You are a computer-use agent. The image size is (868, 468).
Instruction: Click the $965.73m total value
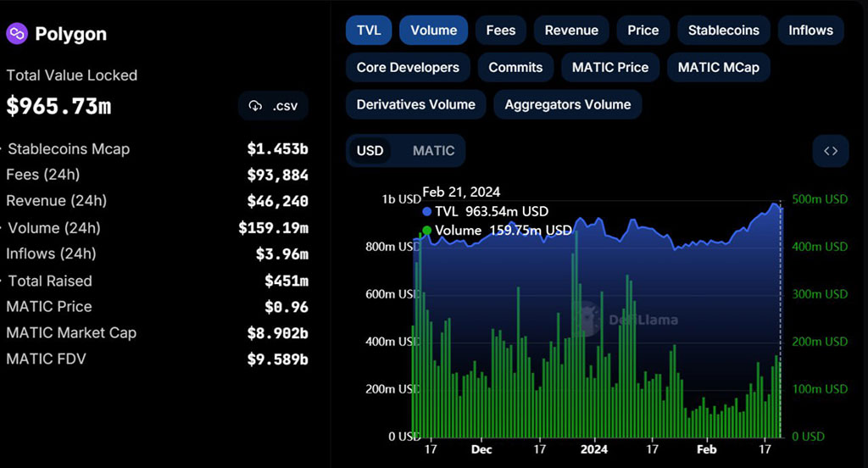[58, 106]
